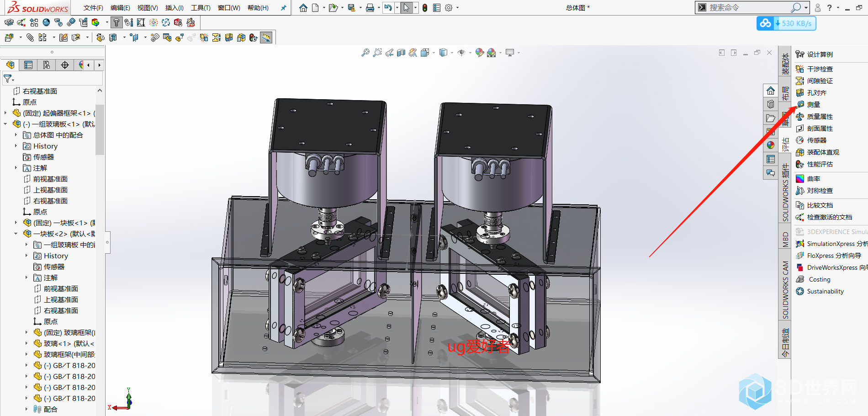The height and width of the screenshot is (416, 868).
Task: Open Clearance Verification (间隙验证)
Action: [x=815, y=81]
